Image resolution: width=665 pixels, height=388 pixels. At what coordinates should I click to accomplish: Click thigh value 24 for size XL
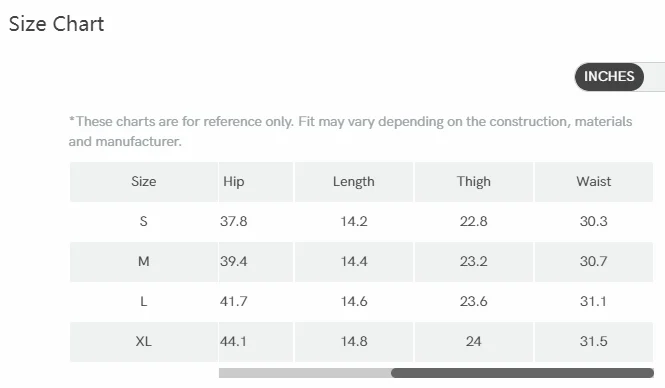(474, 341)
